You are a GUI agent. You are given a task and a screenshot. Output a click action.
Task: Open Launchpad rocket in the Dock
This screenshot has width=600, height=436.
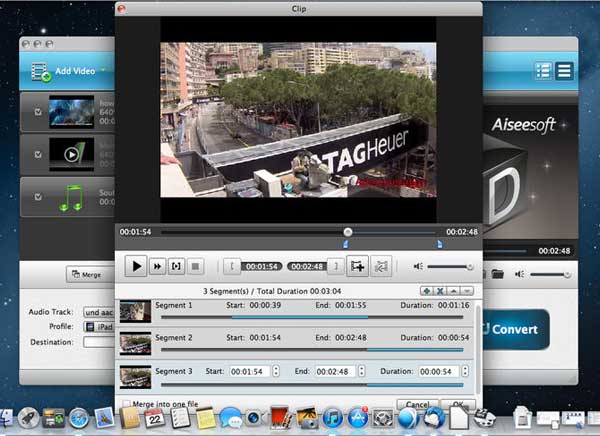[28, 418]
